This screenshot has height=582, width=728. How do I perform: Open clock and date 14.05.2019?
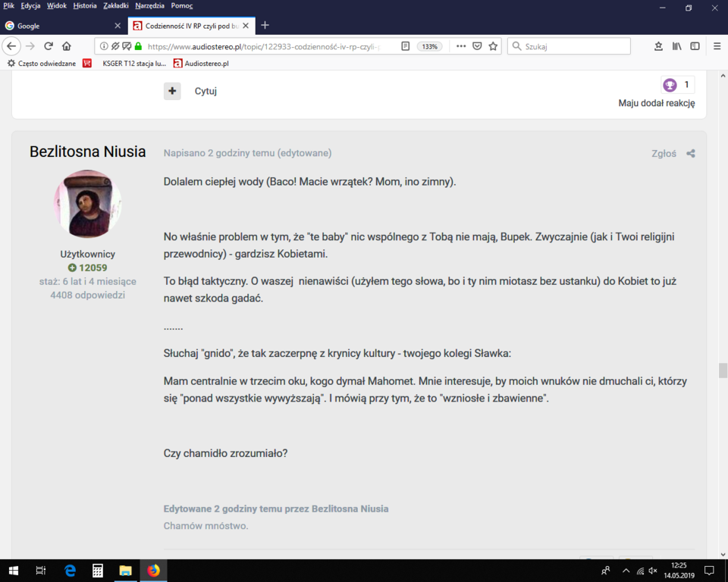(679, 571)
